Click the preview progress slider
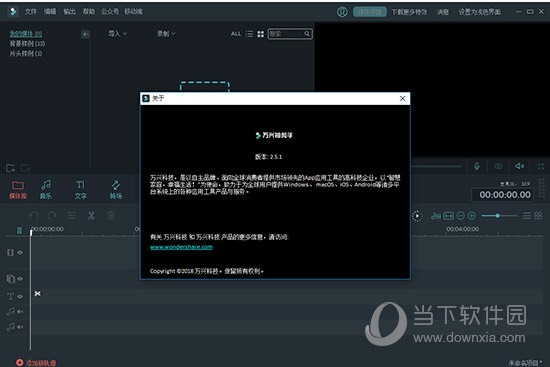This screenshot has height=367, width=550. pos(436,166)
